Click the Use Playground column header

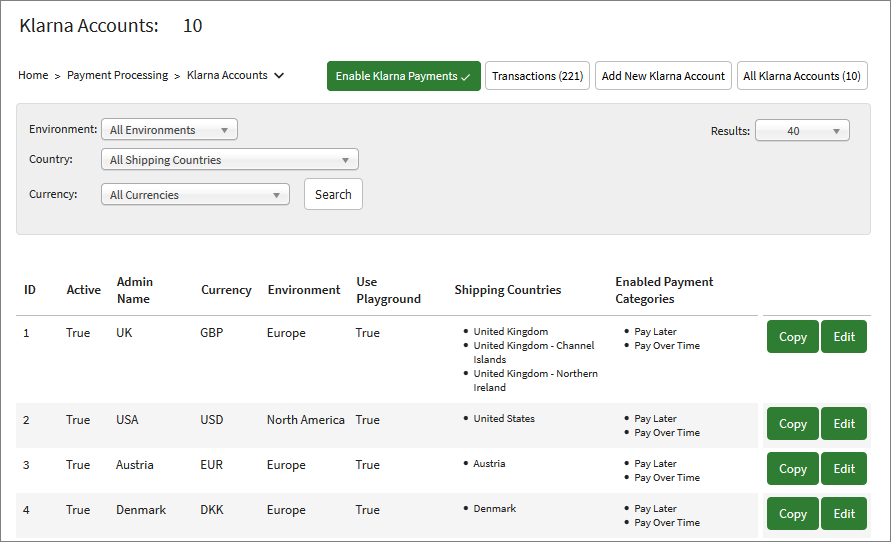389,290
